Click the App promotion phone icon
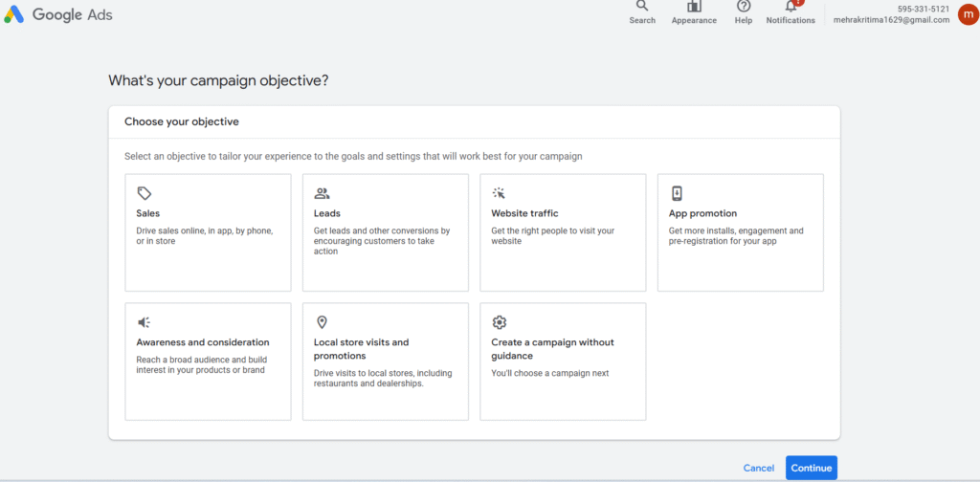980x482 pixels. click(677, 193)
